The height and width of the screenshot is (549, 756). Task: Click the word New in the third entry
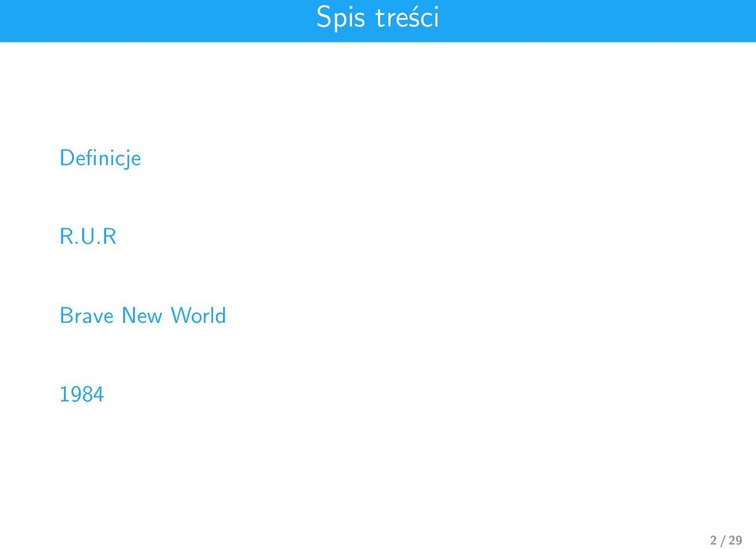[142, 316]
